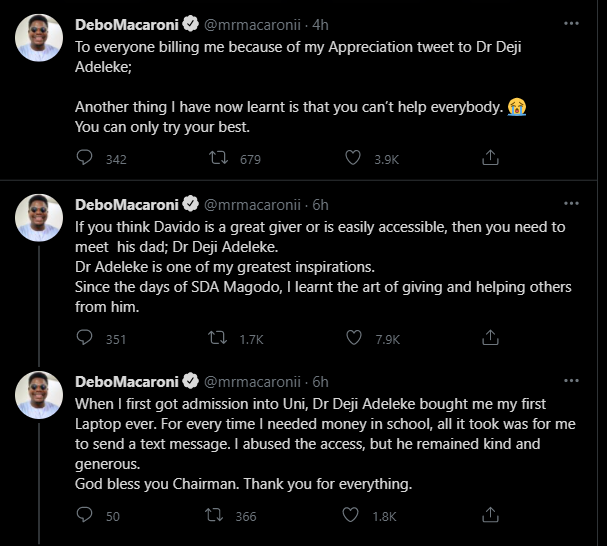Click DeboMacaroni's avatar on the Laptop tweet
The image size is (607, 546).
point(40,396)
